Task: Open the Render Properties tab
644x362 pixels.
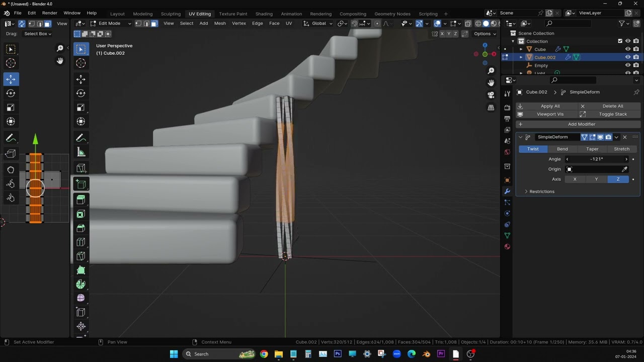Action: (507, 107)
